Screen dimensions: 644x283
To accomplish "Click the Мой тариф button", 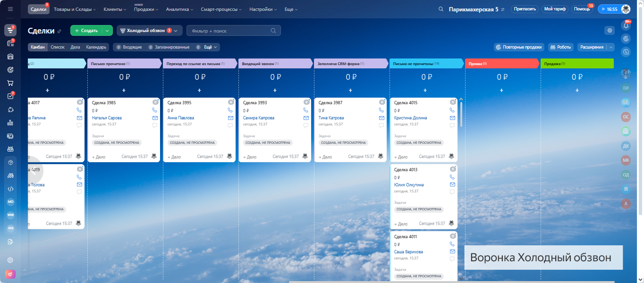I will coord(555,9).
